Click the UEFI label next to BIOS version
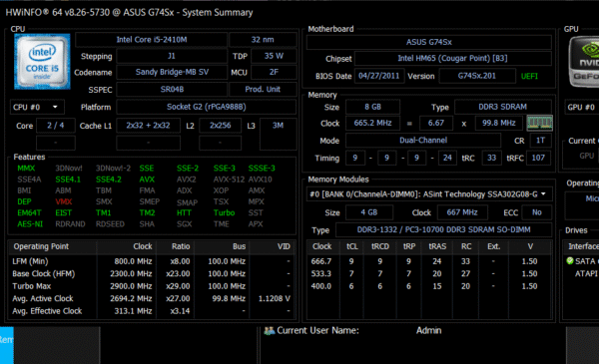 click(x=529, y=77)
